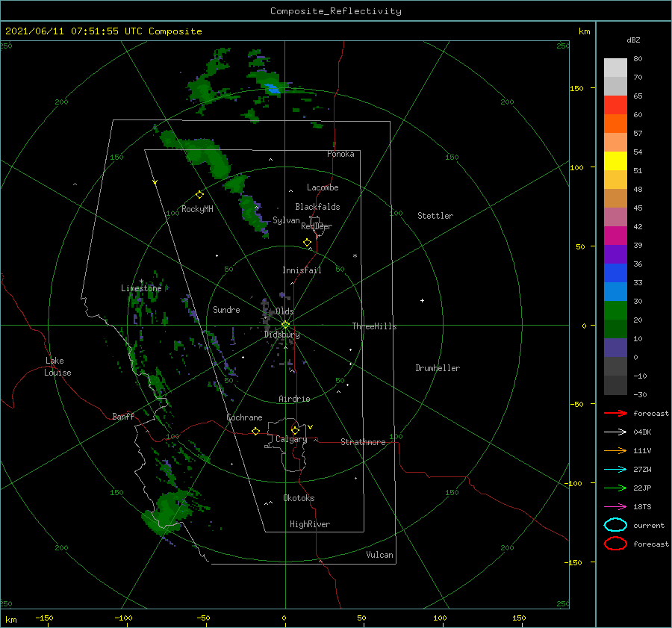Click the blue high-reflectivity echo at top
672x628 pixels.
point(272,89)
